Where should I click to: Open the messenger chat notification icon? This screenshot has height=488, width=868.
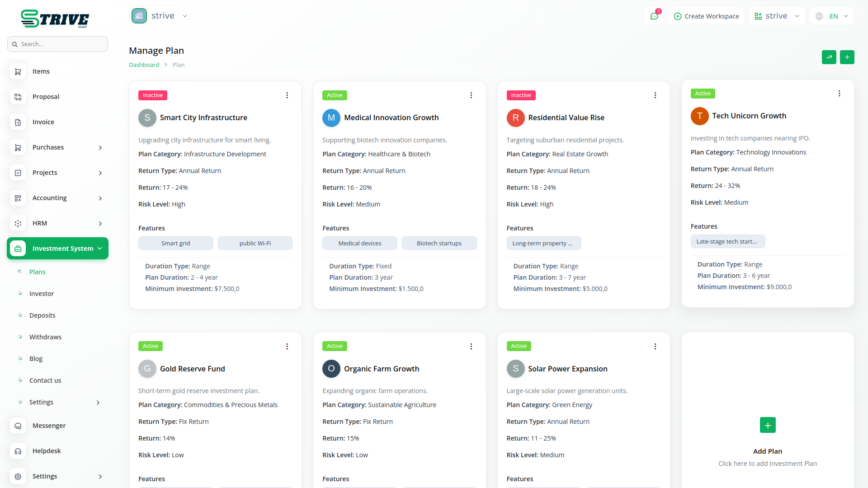pyautogui.click(x=654, y=16)
